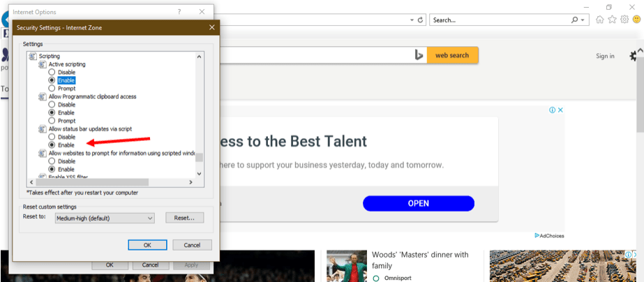Choose Disable for status bar updates via script

click(52, 137)
